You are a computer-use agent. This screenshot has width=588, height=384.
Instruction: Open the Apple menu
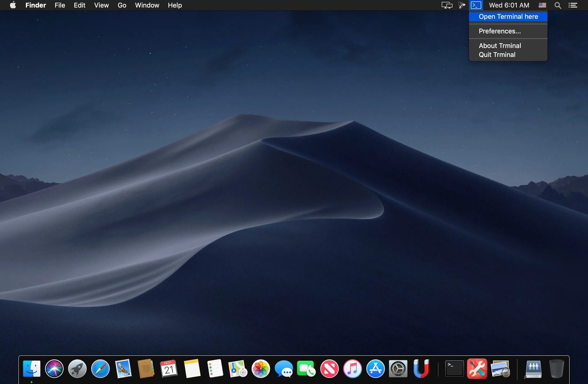(13, 5)
